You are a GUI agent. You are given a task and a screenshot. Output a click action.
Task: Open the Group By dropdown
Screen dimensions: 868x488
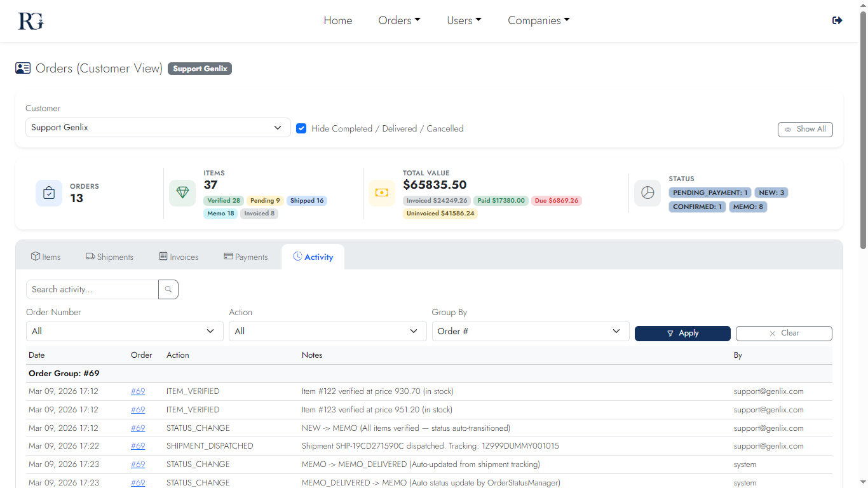tap(530, 332)
